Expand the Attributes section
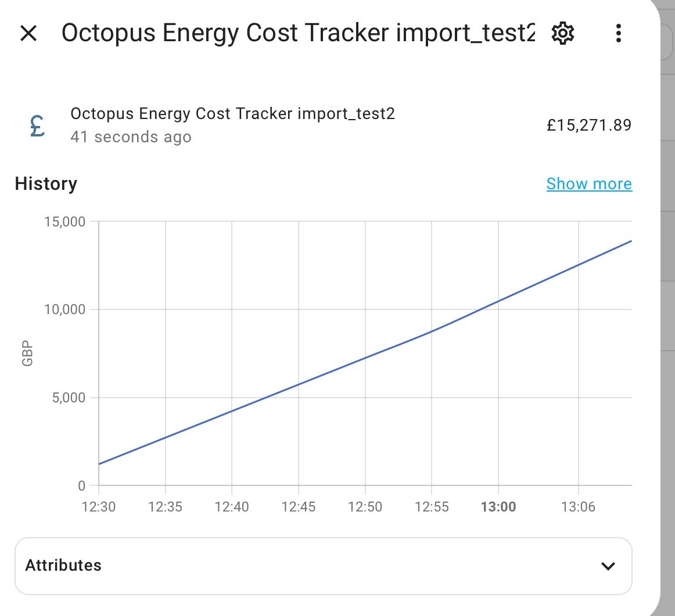675x616 pixels. click(324, 565)
